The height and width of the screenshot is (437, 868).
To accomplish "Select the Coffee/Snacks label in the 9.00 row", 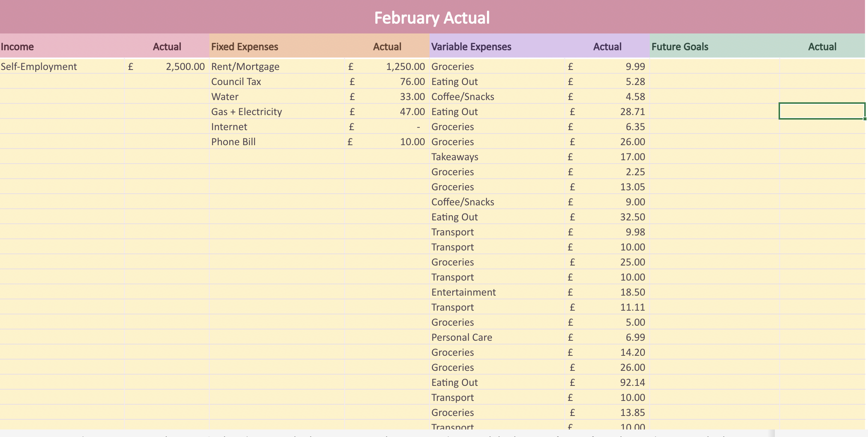I will point(497,202).
